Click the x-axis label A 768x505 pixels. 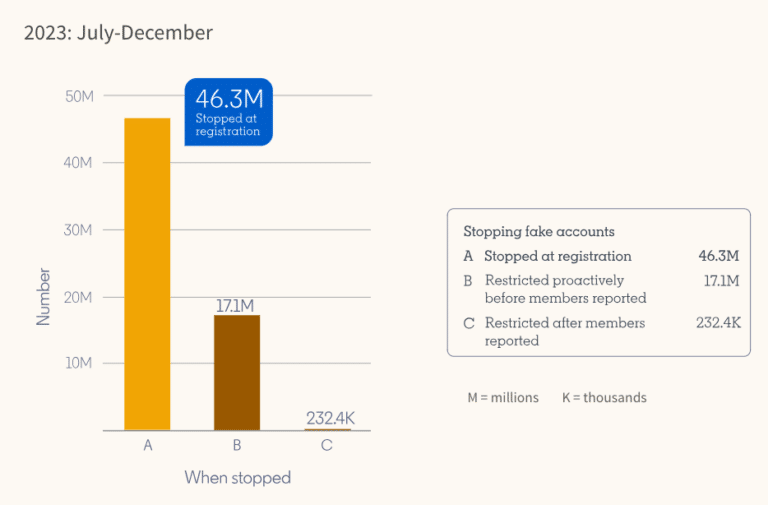[x=147, y=446]
